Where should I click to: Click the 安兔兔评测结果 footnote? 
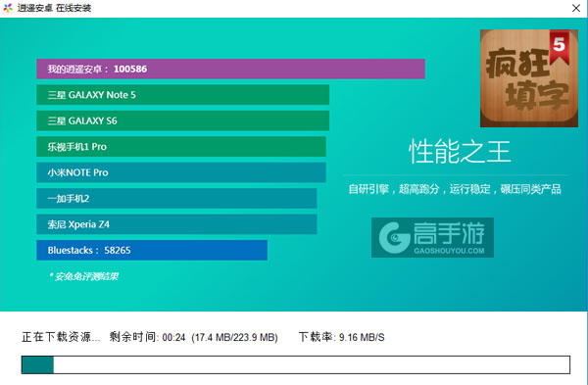pyautogui.click(x=83, y=276)
